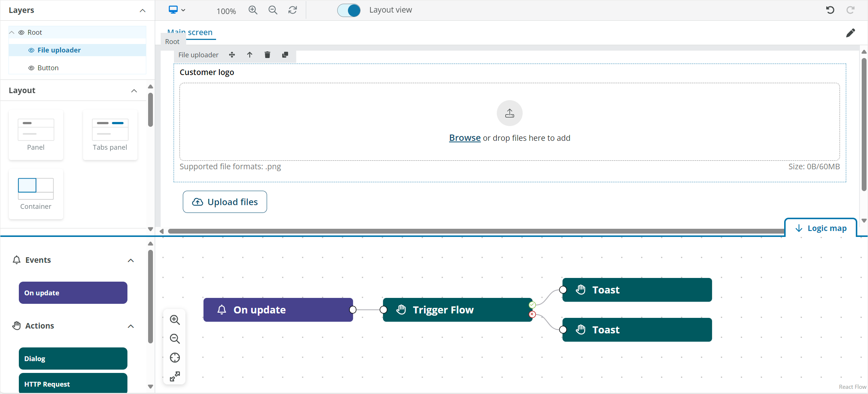
Task: Redo the last change
Action: (851, 10)
